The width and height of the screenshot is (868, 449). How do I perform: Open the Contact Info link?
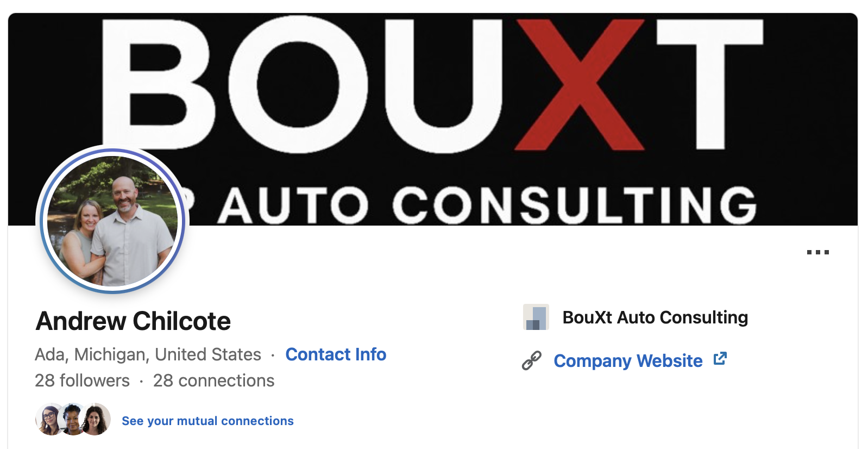(x=336, y=354)
